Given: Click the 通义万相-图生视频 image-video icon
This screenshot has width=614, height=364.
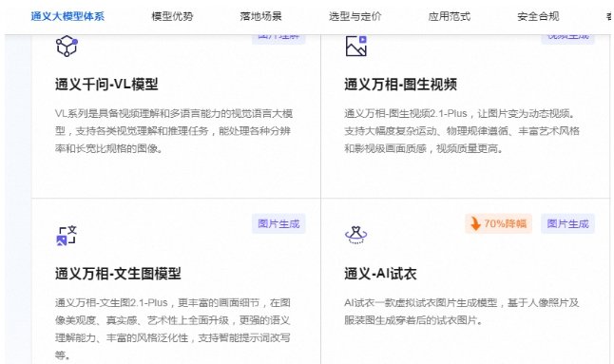Looking at the screenshot, I should (x=355, y=46).
